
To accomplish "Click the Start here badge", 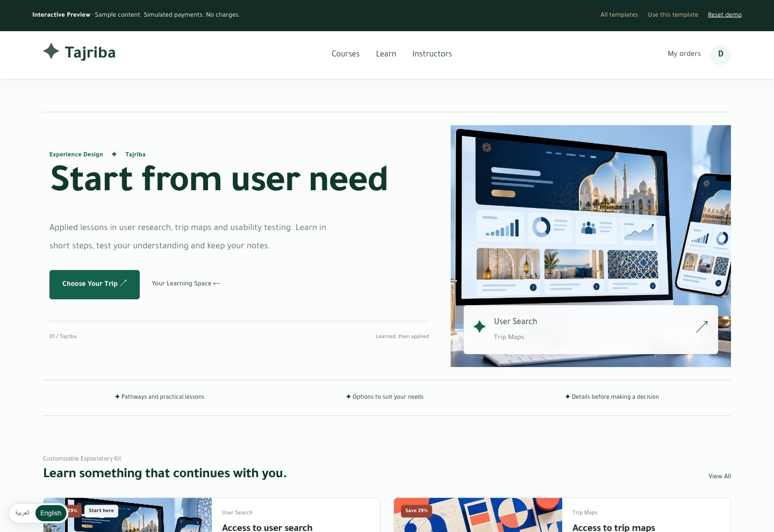I will (101, 511).
